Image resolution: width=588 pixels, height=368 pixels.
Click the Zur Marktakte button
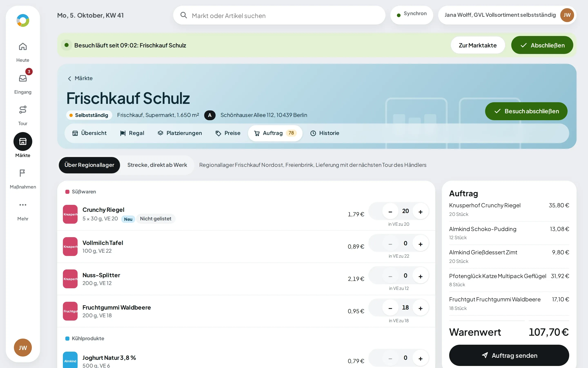(x=478, y=45)
